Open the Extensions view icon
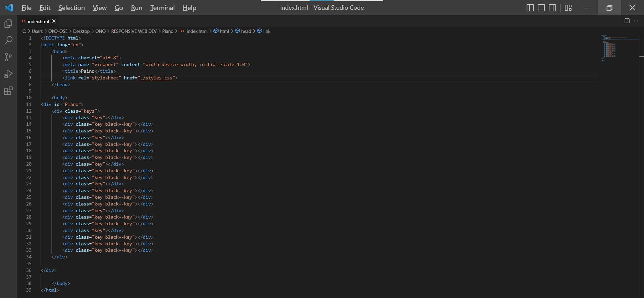The height and width of the screenshot is (298, 644). (8, 91)
